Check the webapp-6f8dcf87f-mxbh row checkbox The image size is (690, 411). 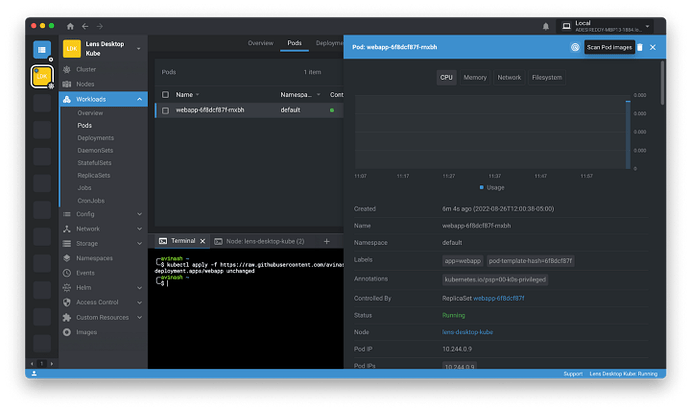point(166,110)
